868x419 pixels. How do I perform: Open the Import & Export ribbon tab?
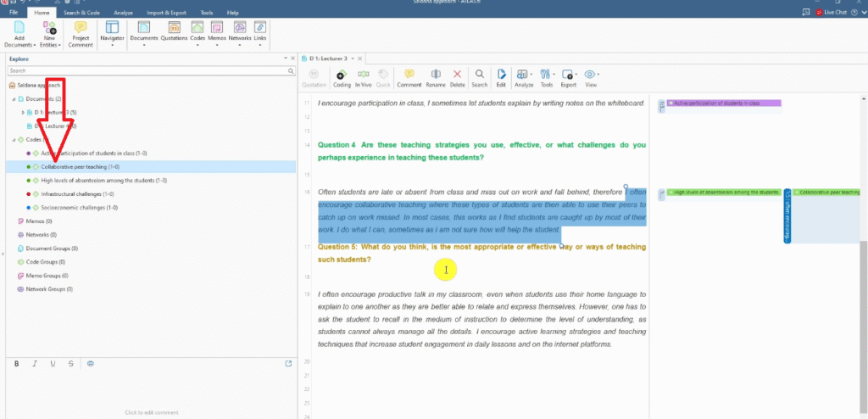pos(165,13)
